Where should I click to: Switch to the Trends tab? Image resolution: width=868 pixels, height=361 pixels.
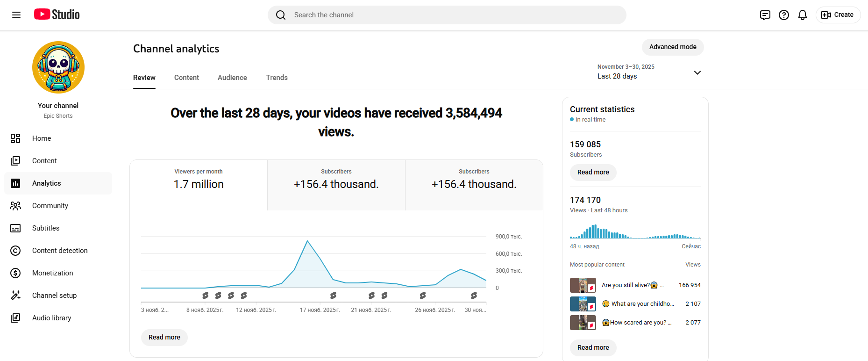(x=277, y=78)
